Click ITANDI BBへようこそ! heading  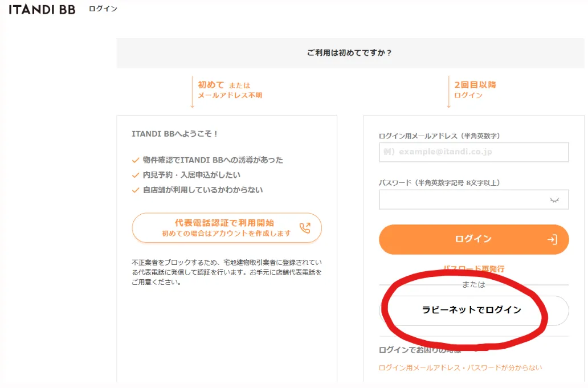174,134
